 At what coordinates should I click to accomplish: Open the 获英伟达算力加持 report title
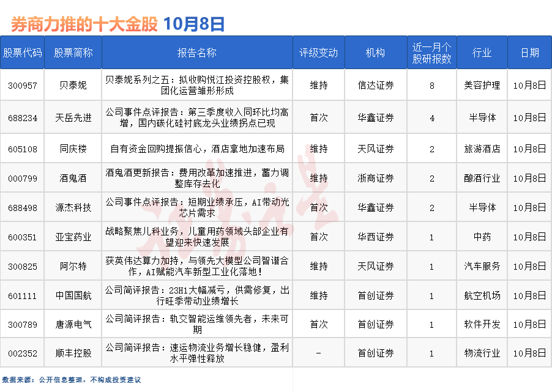click(197, 267)
